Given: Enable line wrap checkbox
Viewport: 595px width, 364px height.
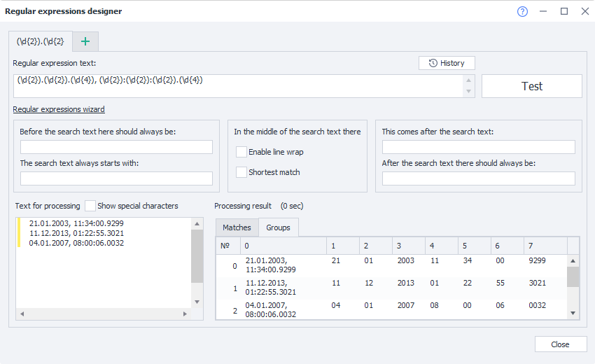Looking at the screenshot, I should tap(241, 152).
